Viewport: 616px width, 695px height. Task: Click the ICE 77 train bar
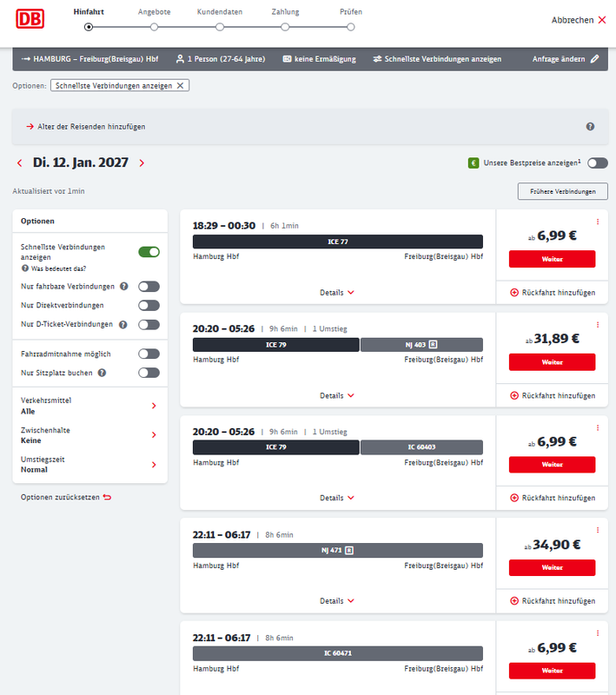coord(338,242)
